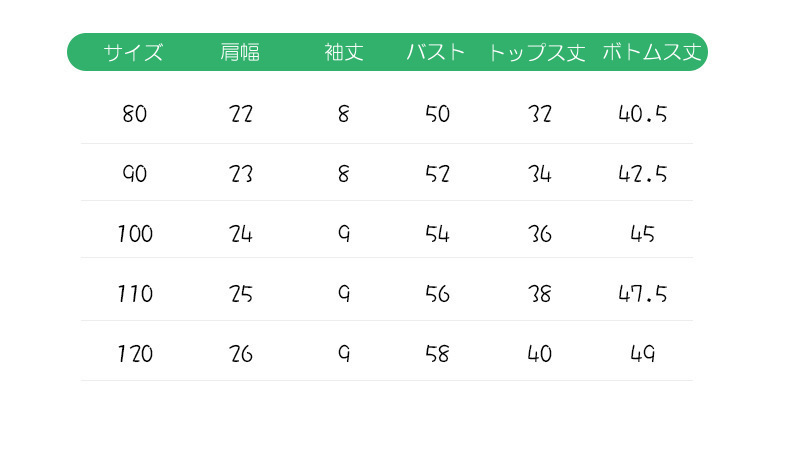Click shoulder width value 25
This screenshot has width=790, height=453.
click(x=241, y=294)
